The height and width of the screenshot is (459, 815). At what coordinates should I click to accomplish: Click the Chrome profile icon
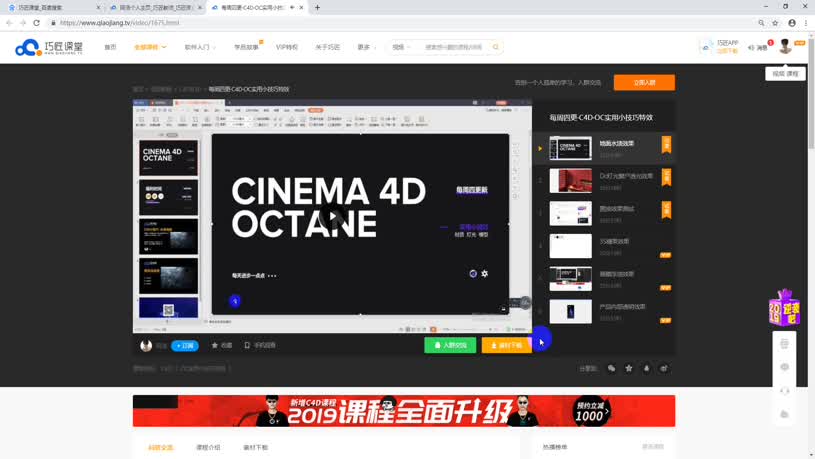792,23
